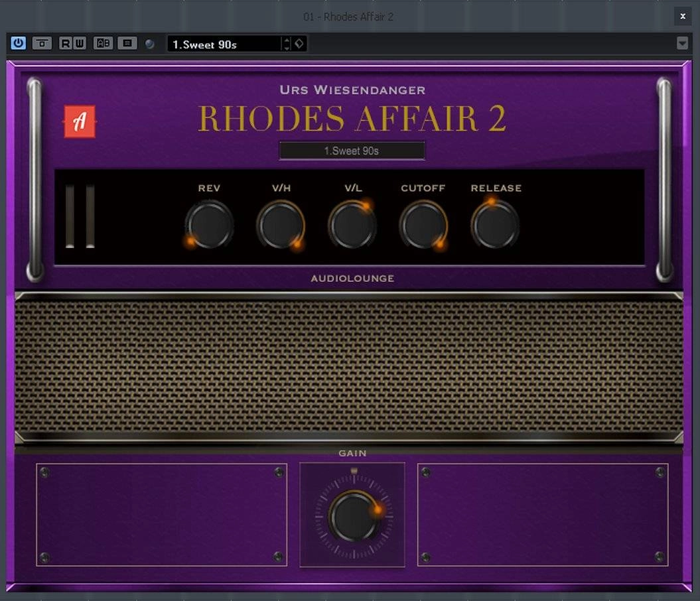Click the CUTOFF knob
The height and width of the screenshot is (601, 700).
click(423, 225)
